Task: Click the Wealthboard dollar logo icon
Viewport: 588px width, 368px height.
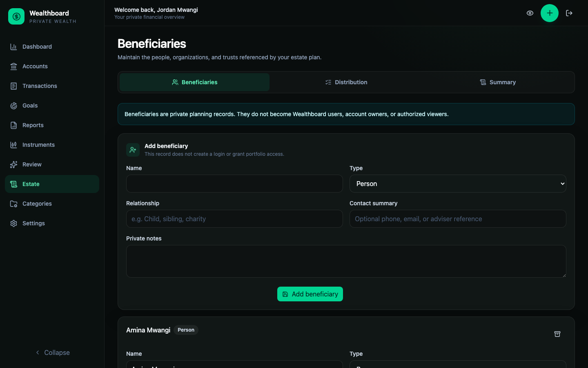Action: pyautogui.click(x=16, y=16)
